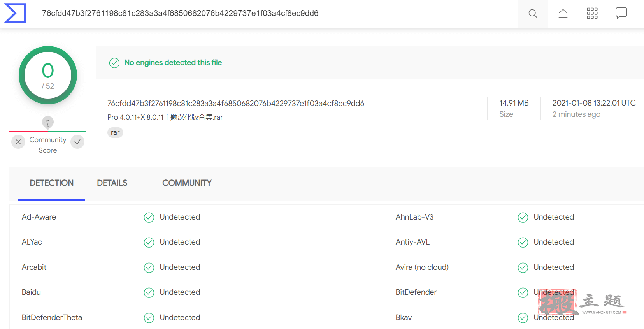Viewport: 644px width, 329px height.
Task: Click the search magnifier icon
Action: [x=533, y=14]
